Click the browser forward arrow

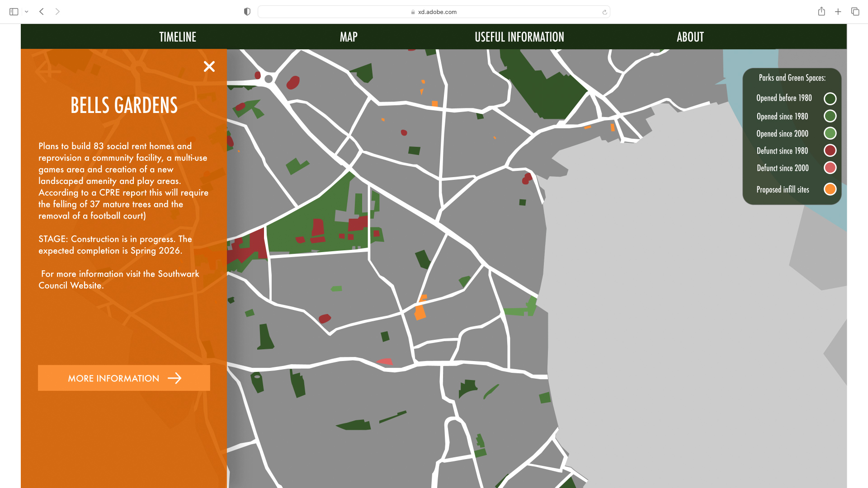[57, 12]
